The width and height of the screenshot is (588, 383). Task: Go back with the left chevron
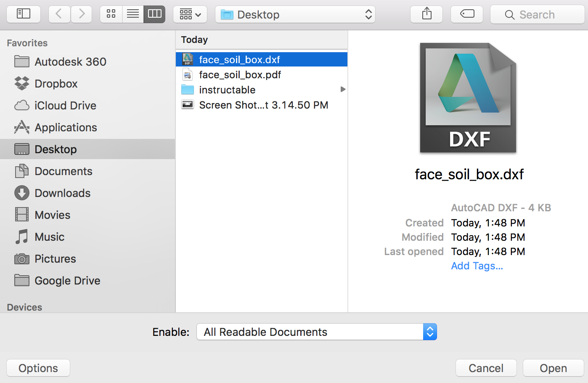(59, 14)
